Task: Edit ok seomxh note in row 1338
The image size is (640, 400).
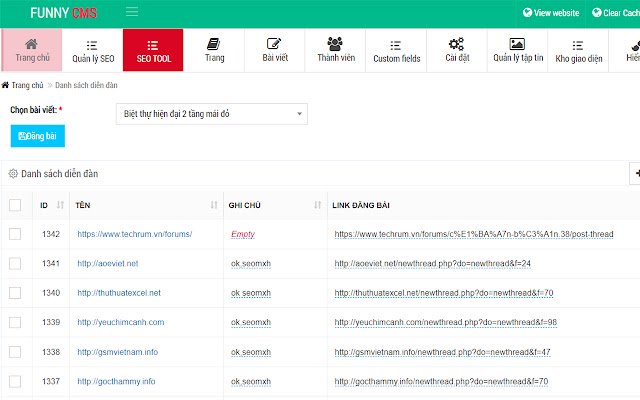Action: click(251, 352)
